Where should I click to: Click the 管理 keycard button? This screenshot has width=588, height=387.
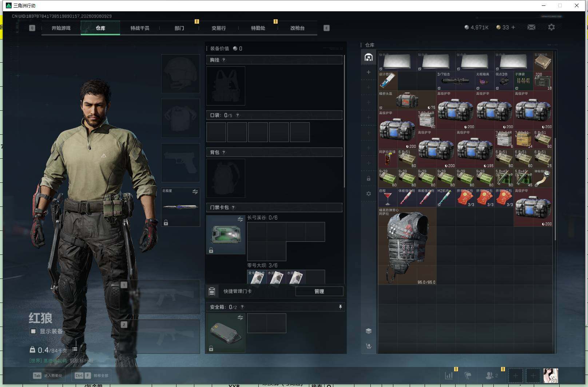(x=319, y=291)
